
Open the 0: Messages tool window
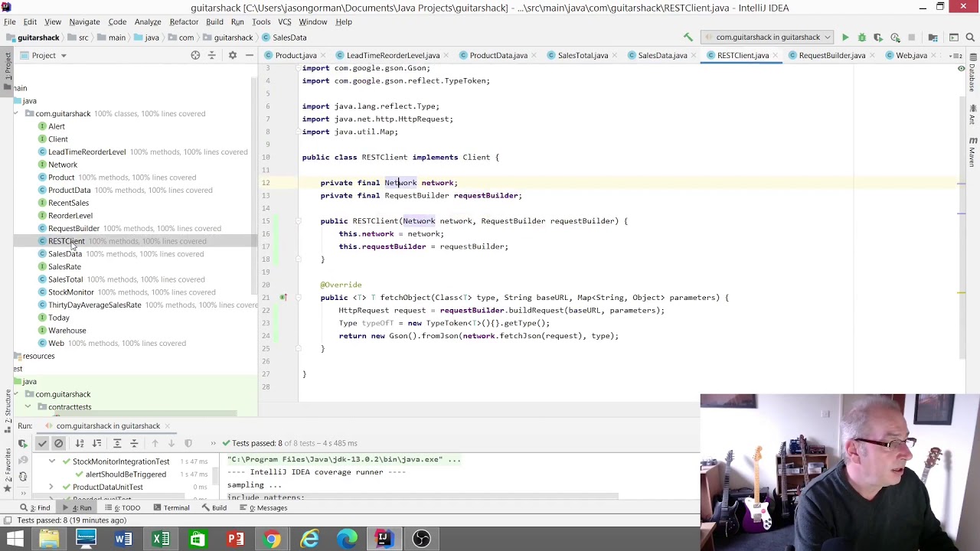263,507
